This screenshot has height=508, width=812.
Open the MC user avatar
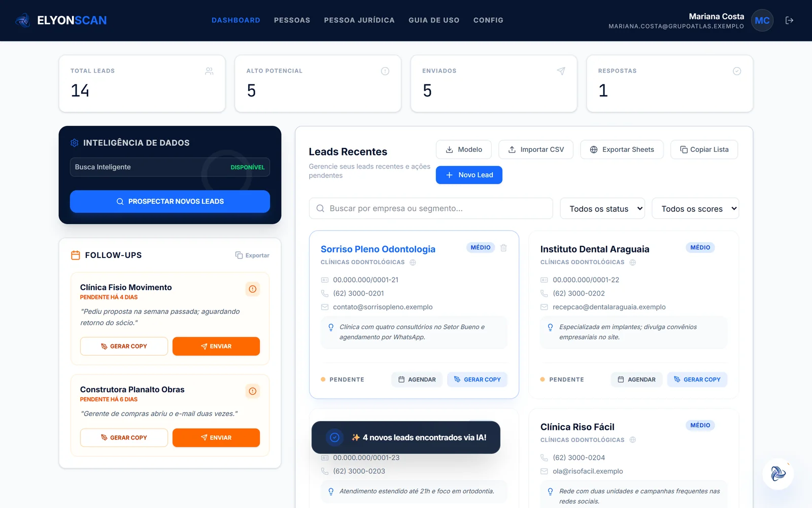point(762,20)
